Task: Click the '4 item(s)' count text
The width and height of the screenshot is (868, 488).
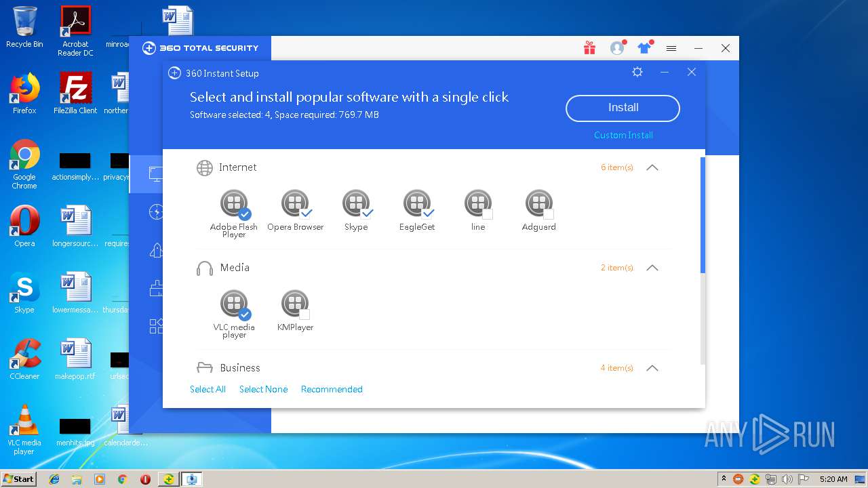Action: coord(617,368)
